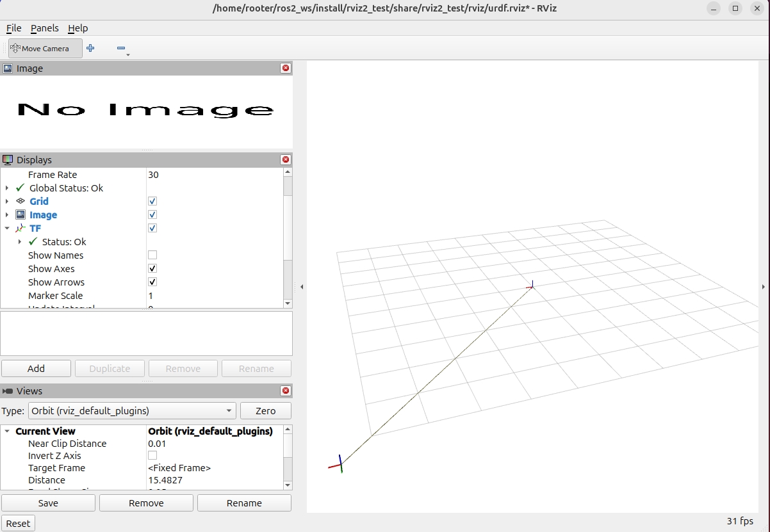Disable the Grid display checkbox
This screenshot has height=532, width=770.
[x=152, y=202]
